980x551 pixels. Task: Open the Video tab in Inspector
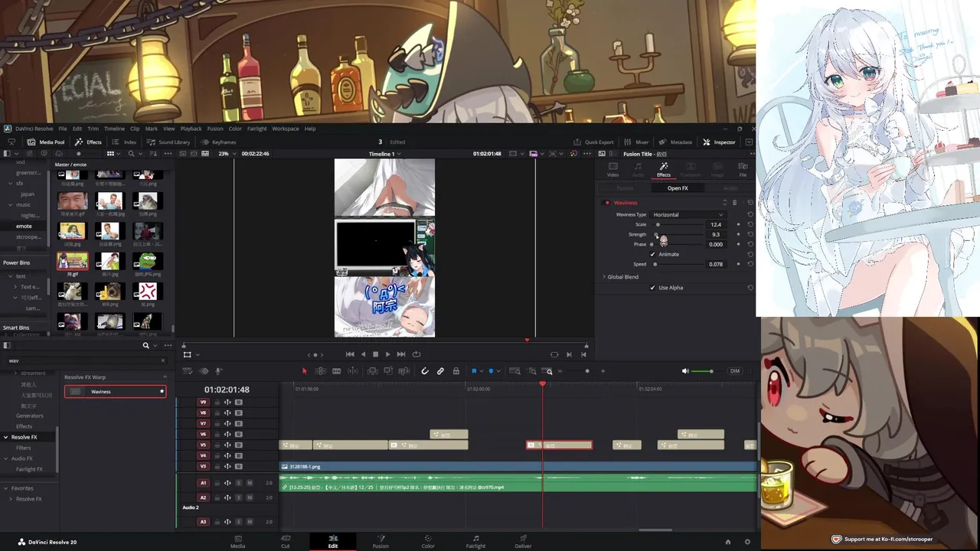click(x=612, y=169)
